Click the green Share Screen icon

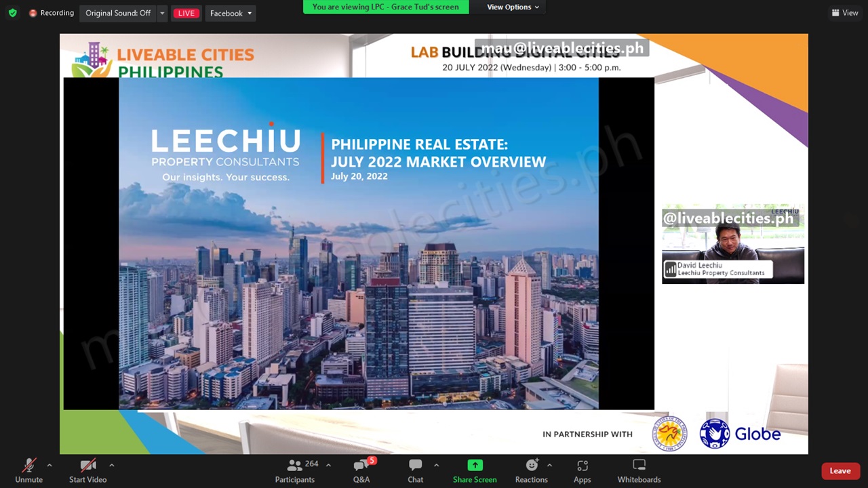coord(475,466)
